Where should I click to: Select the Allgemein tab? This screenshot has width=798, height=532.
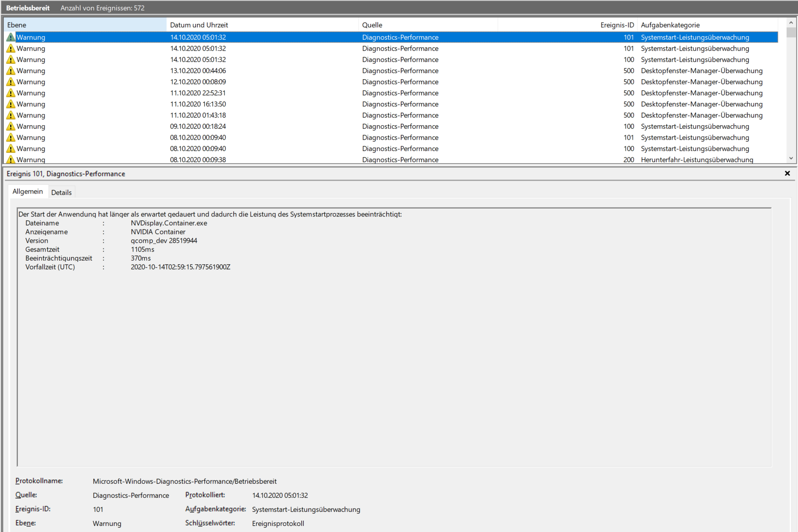pyautogui.click(x=28, y=191)
